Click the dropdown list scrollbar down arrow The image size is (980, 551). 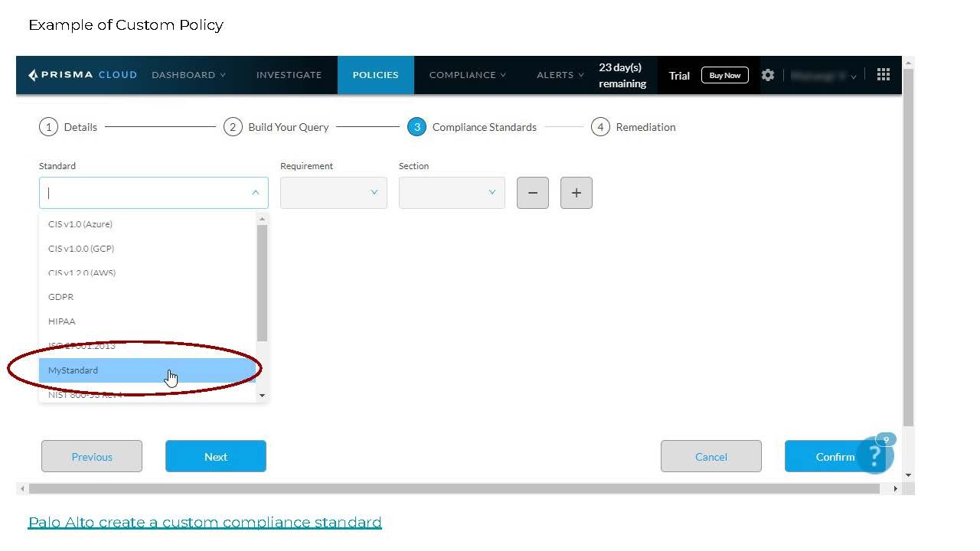pyautogui.click(x=263, y=396)
